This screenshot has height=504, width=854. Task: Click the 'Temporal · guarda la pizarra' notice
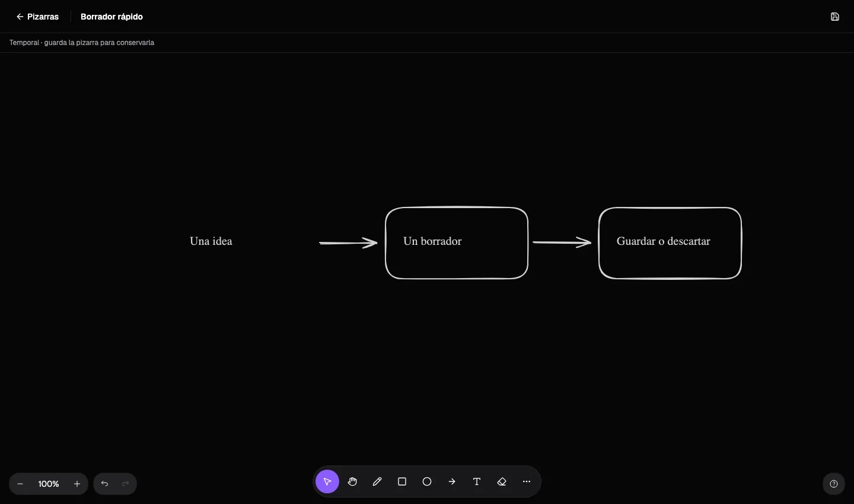click(82, 43)
